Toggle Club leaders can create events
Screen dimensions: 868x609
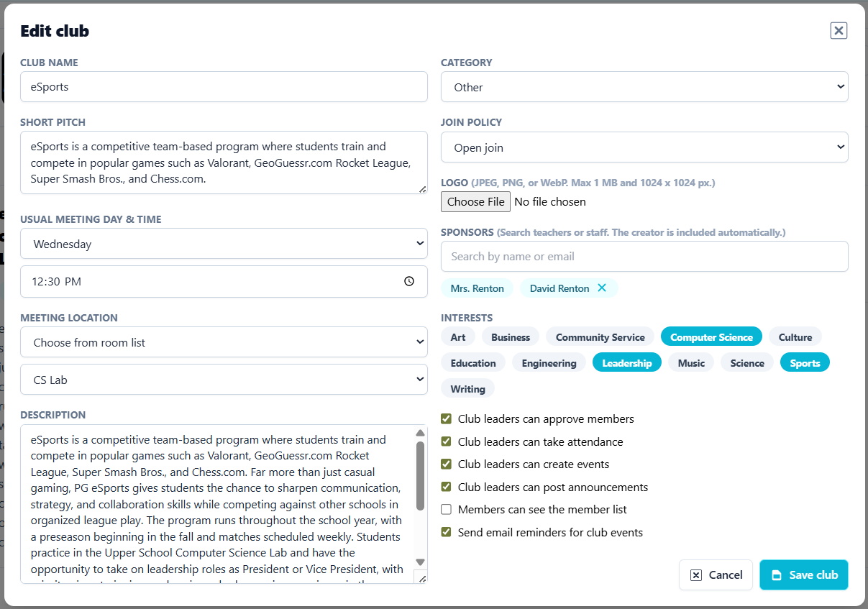(x=446, y=464)
